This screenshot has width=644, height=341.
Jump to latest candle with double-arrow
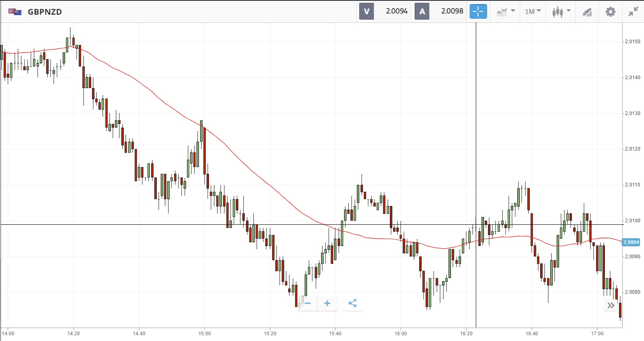point(611,306)
